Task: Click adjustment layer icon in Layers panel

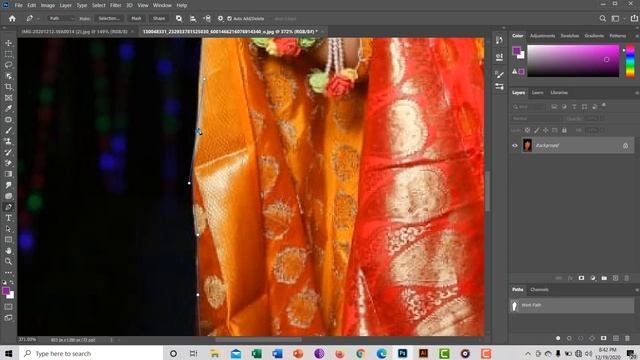Action: tap(593, 278)
